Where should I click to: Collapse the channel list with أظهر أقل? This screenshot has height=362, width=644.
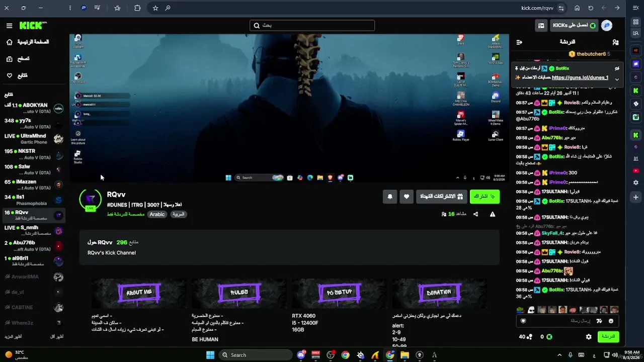(57, 336)
